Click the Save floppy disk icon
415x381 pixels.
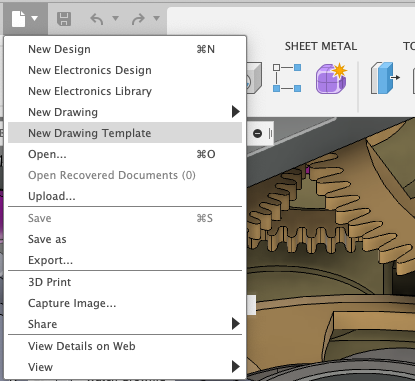[x=64, y=19]
